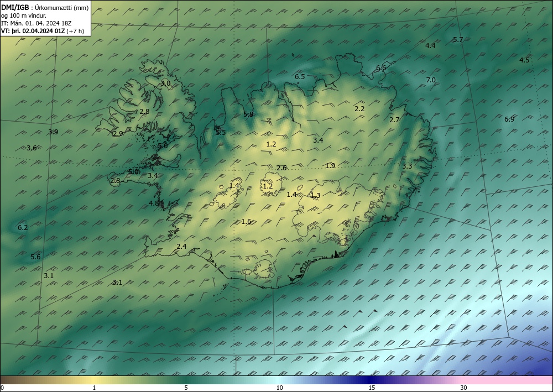Click the dark navy section of the color bar
The image size is (553, 392).
371,380
